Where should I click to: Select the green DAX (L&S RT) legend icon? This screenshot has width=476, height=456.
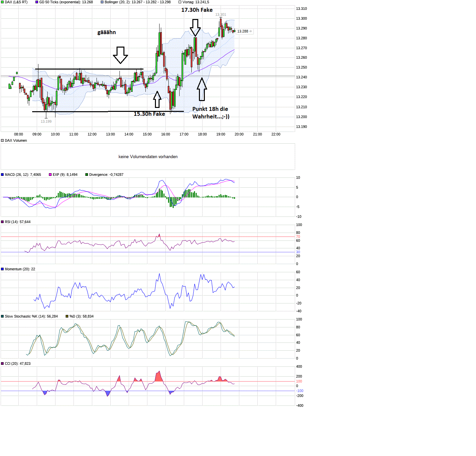2,2
